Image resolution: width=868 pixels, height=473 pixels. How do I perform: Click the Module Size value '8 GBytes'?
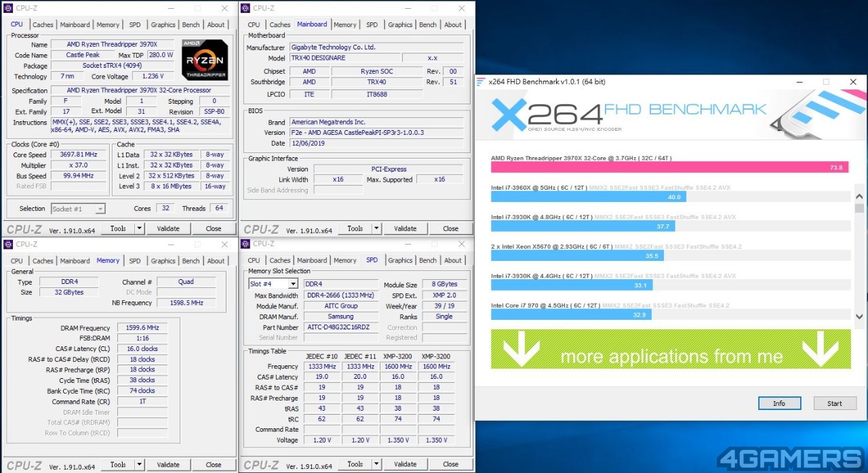(445, 285)
